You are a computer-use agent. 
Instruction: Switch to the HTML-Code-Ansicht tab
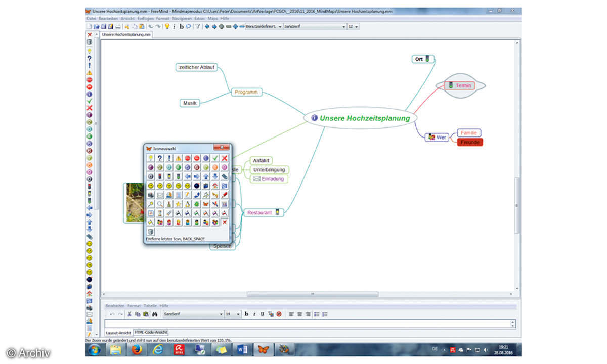click(x=151, y=332)
